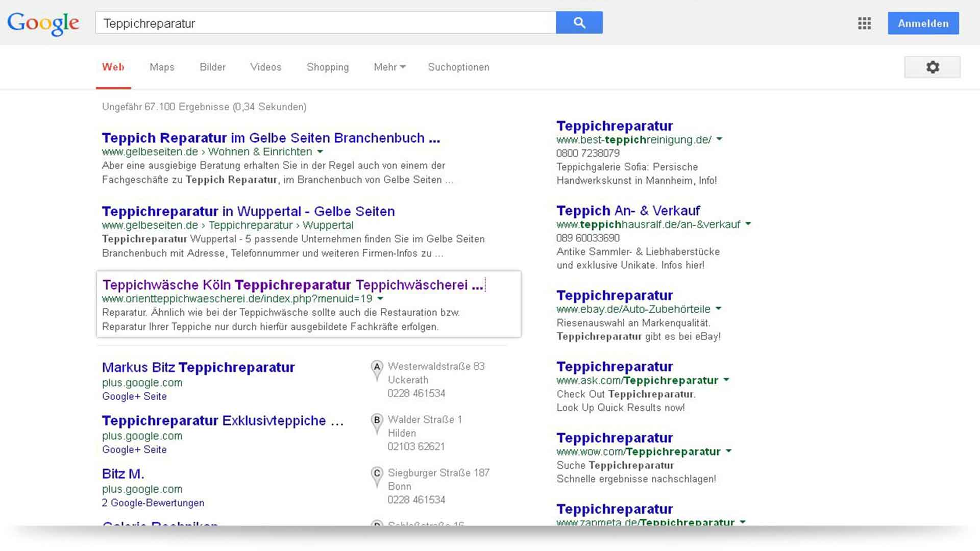Image resolution: width=980 pixels, height=551 pixels.
Task: Open Teppichwäsche Köln Teppichreparatur result
Action: 292,285
